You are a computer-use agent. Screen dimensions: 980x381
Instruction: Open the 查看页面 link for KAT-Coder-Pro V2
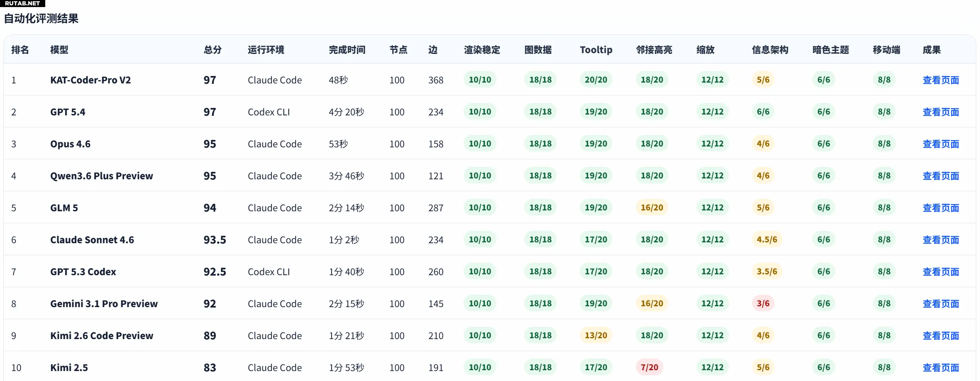pyautogui.click(x=941, y=80)
